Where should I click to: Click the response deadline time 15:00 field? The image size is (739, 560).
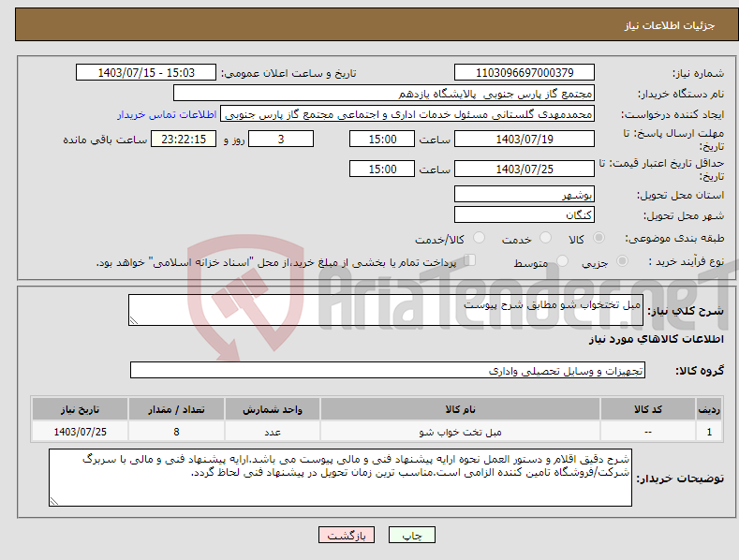click(x=382, y=139)
